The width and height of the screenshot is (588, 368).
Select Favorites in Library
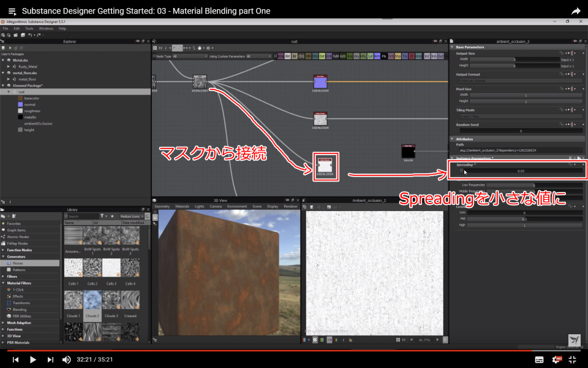point(14,224)
